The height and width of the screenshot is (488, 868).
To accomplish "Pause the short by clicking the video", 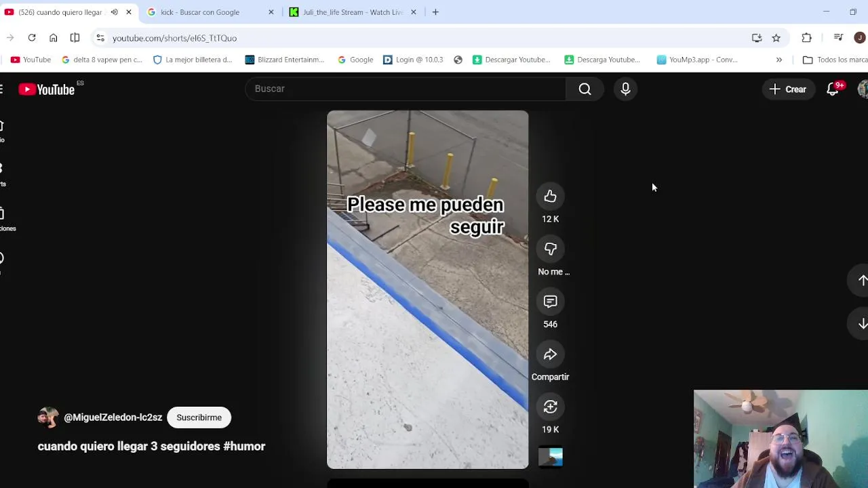I will click(x=427, y=289).
